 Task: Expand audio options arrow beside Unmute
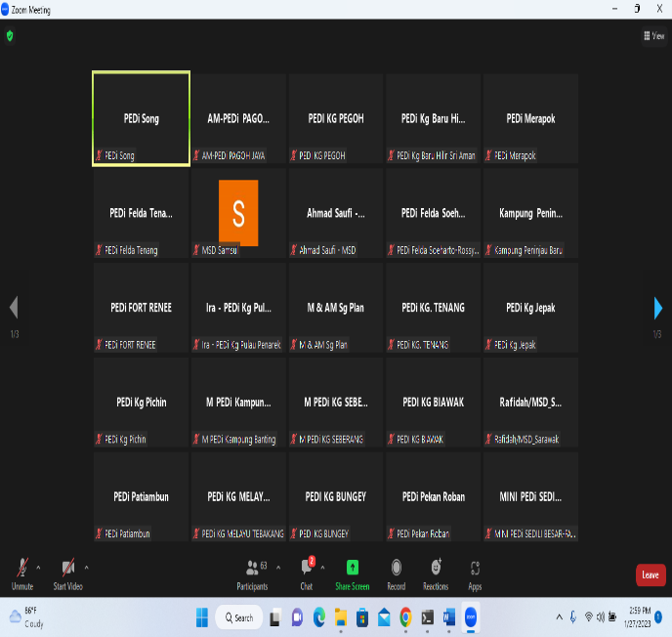(x=39, y=567)
